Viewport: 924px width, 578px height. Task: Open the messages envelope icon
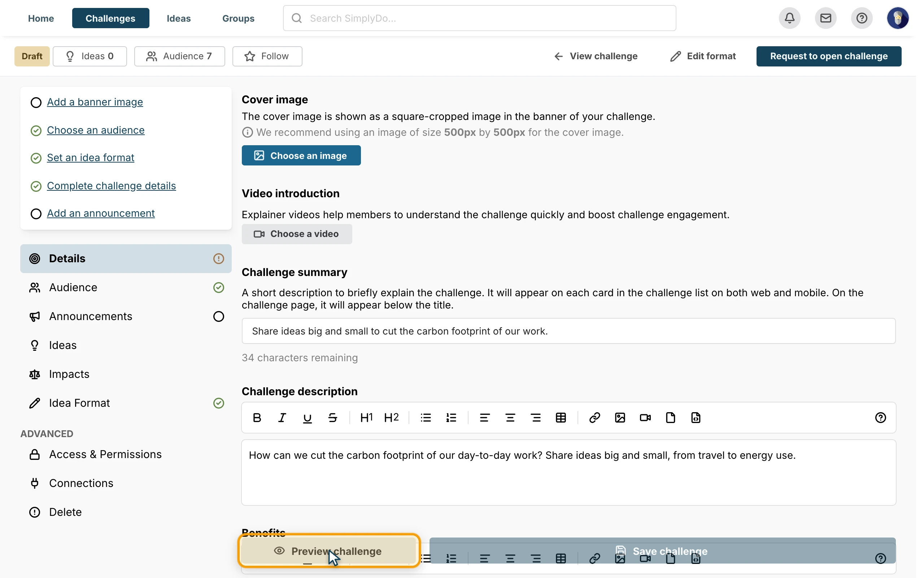[x=825, y=18]
